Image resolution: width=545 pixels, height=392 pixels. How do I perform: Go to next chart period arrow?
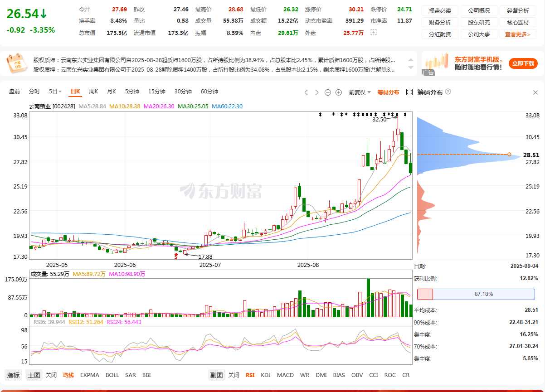(x=317, y=92)
